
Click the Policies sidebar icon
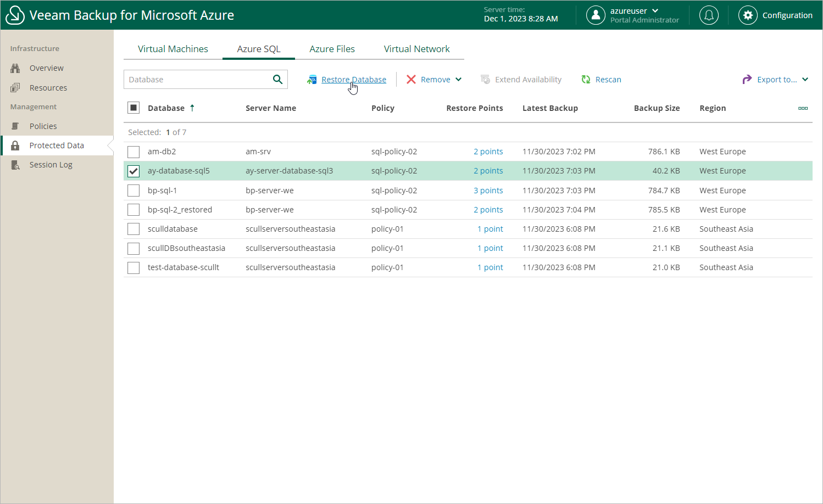pos(15,126)
